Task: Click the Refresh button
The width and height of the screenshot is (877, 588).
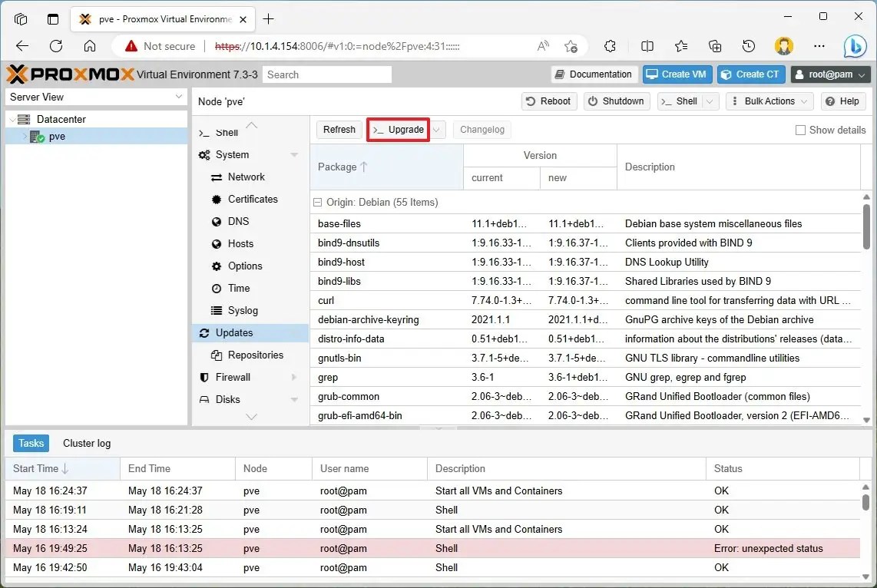Action: [339, 130]
